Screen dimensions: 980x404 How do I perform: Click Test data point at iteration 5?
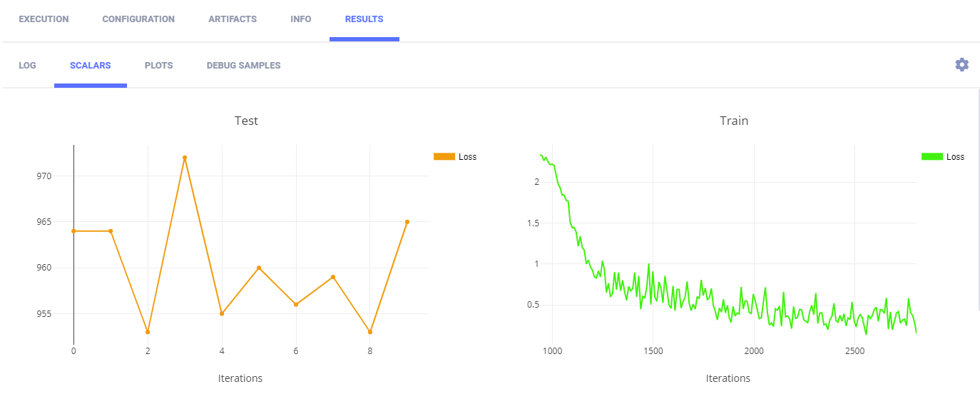(259, 268)
